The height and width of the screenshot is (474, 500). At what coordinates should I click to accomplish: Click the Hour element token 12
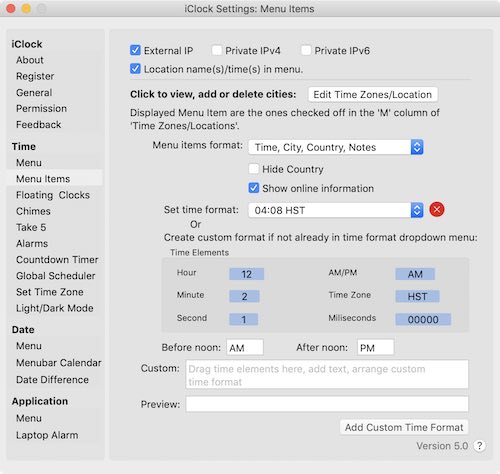pos(246,274)
